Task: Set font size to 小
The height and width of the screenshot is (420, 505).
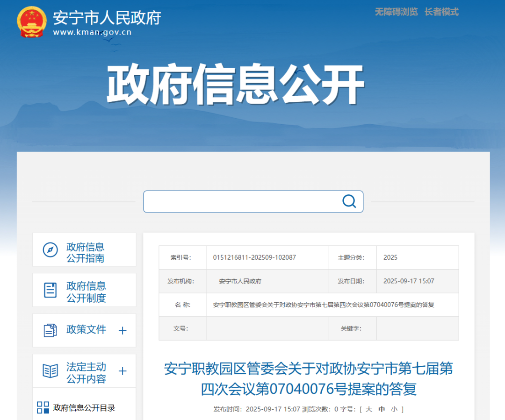Action: (x=394, y=409)
